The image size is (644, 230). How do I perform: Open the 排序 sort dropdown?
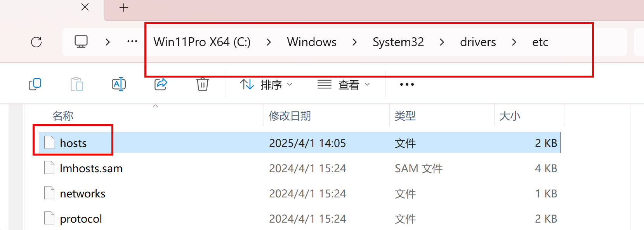tap(266, 85)
